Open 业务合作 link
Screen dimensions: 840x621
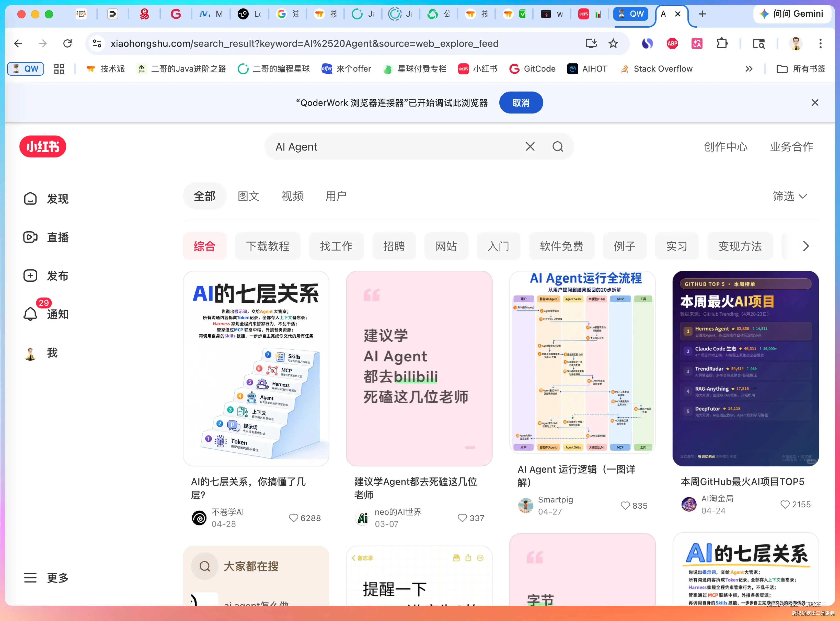(791, 147)
